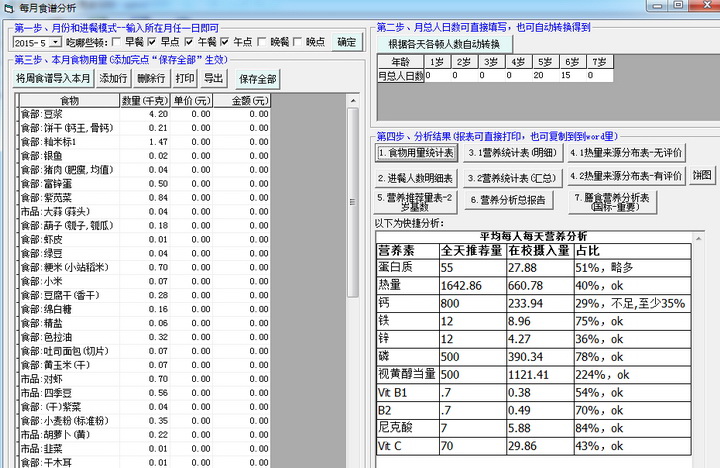Click the 1岁 age column header
The image size is (720, 468).
pos(437,62)
